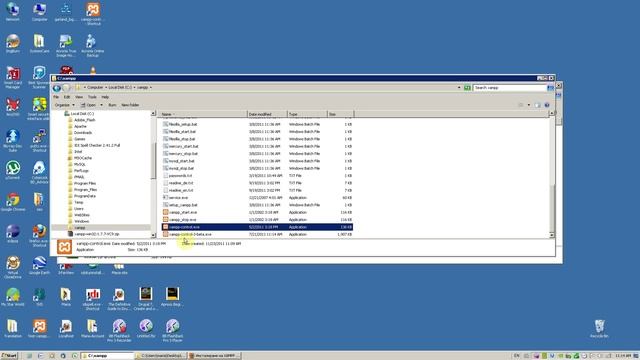Switch to the C:\Users Desktop taskbar window
Image resolution: width=640 pixels, height=360 pixels.
[x=161, y=356]
